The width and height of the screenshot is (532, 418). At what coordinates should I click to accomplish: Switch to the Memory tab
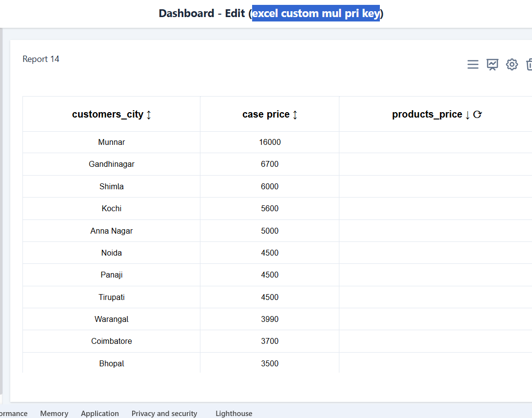[x=54, y=413]
